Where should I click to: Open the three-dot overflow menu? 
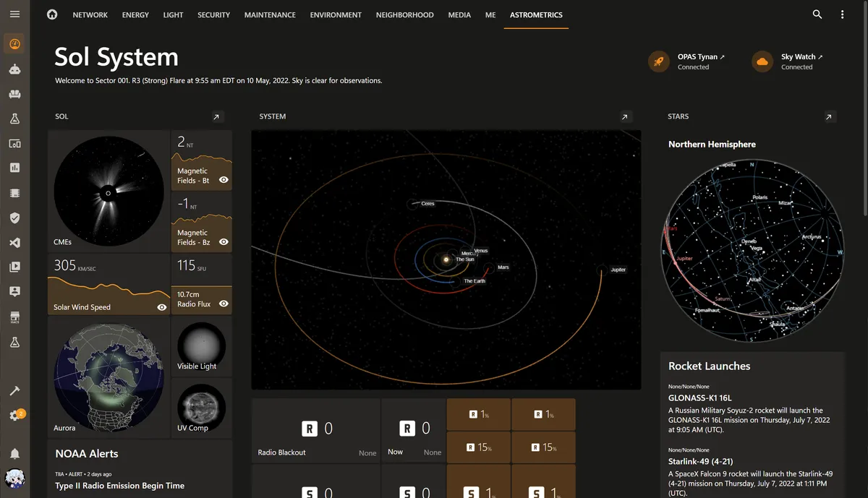pyautogui.click(x=843, y=14)
